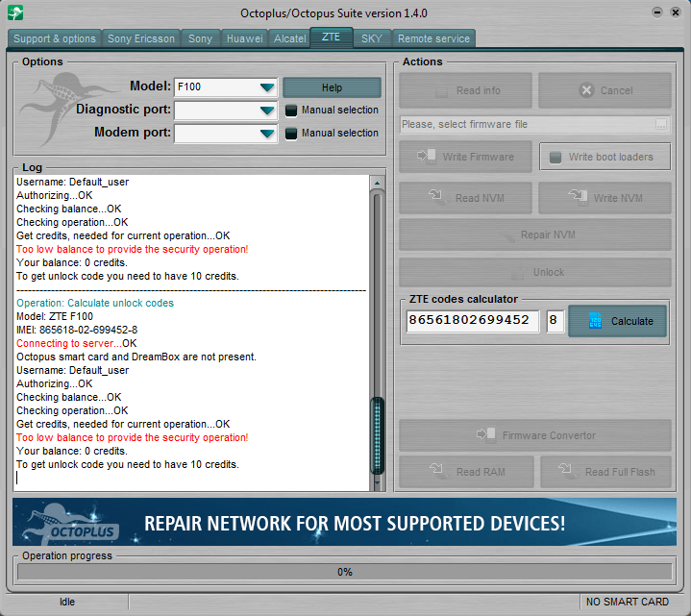Click the Log scroll down arrow
691x616 pixels.
tap(378, 483)
